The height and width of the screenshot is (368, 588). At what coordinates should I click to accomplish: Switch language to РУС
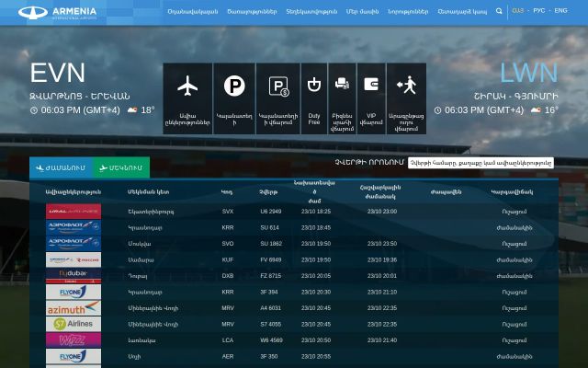click(539, 10)
